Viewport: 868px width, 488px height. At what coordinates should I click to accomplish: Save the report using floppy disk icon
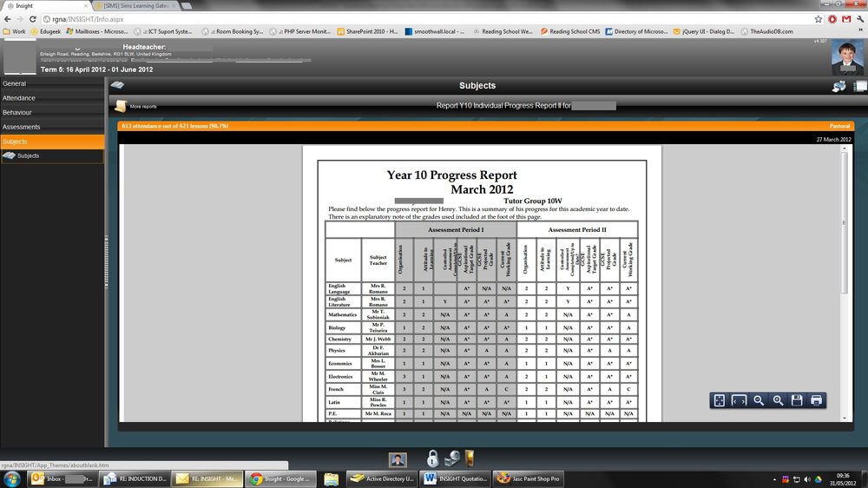tap(797, 400)
